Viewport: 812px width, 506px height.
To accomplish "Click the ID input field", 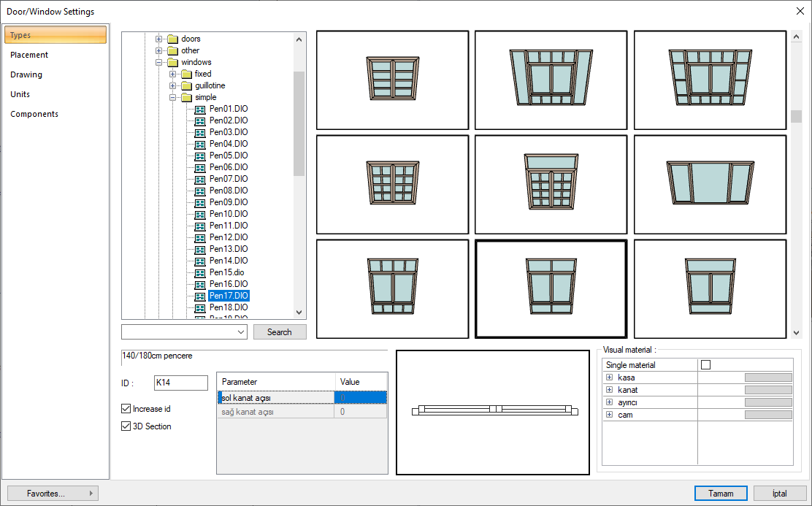I will [x=181, y=383].
